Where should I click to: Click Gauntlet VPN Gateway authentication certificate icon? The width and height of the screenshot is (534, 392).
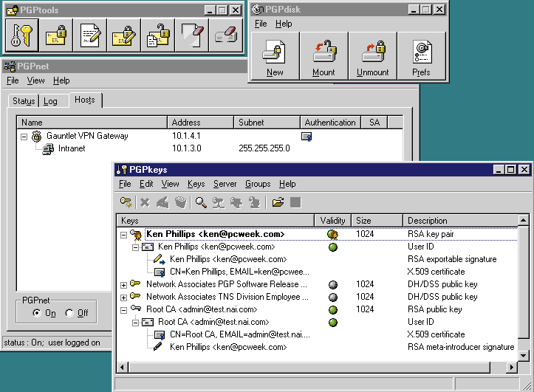[x=307, y=137]
